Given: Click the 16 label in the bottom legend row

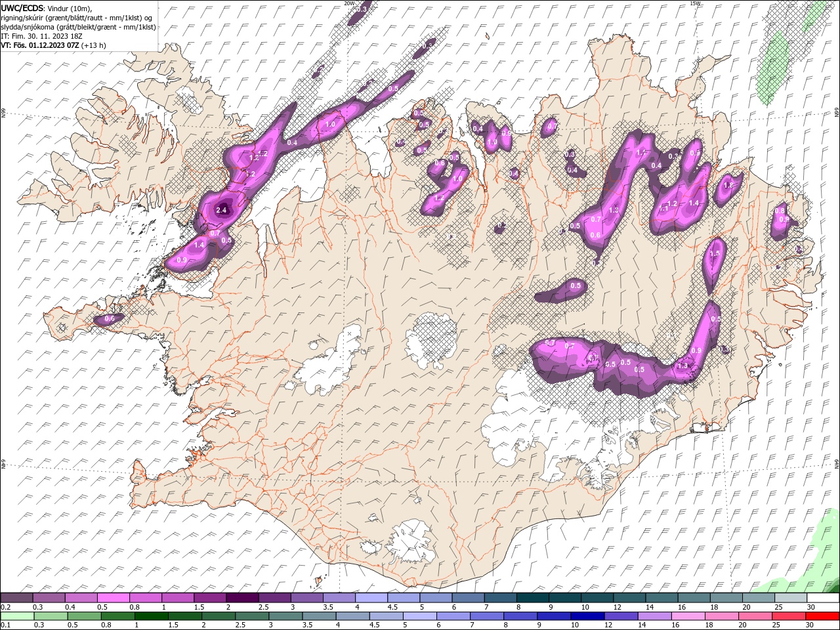Looking at the screenshot, I should (676, 625).
